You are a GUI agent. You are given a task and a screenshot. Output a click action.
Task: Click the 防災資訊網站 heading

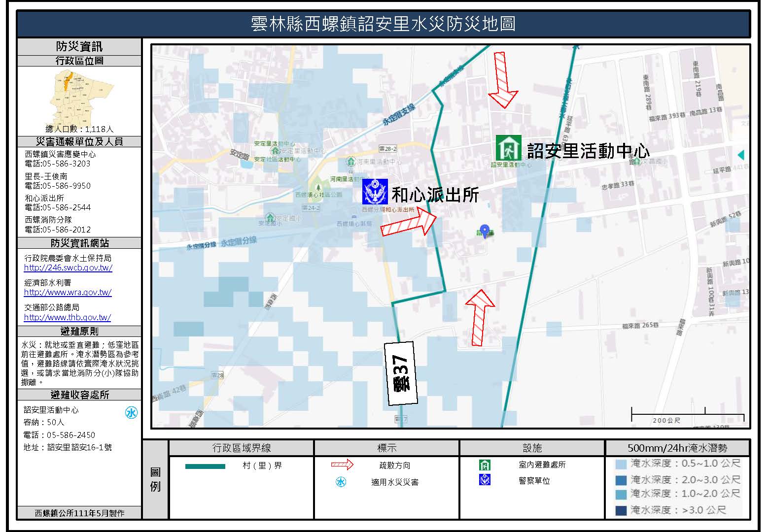[79, 243]
